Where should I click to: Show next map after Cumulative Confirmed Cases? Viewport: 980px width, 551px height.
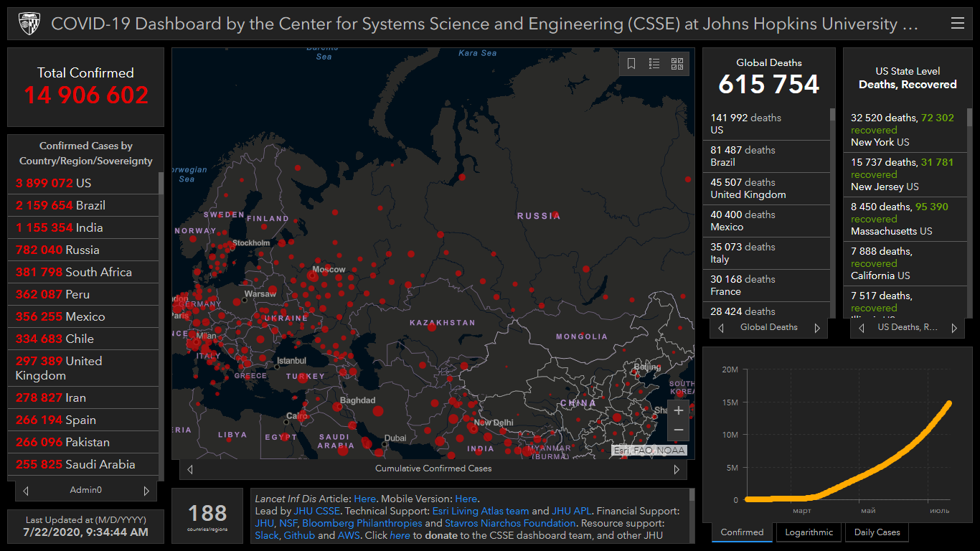[x=676, y=469]
